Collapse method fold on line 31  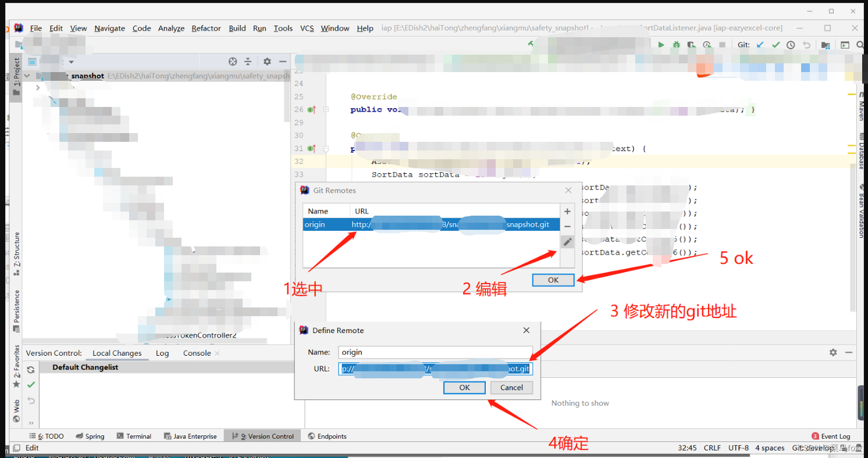click(326, 148)
